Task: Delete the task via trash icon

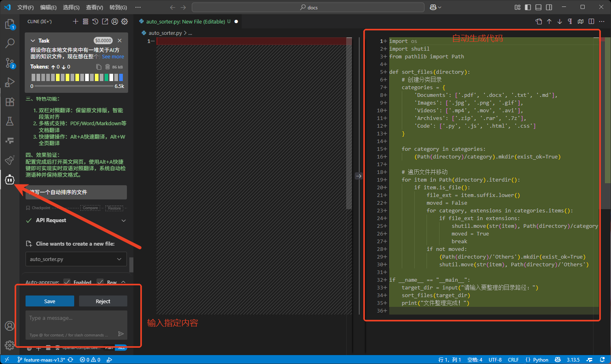Action: [x=107, y=67]
